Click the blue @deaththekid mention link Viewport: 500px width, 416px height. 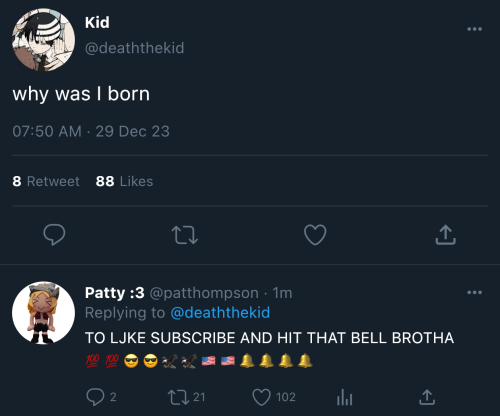pos(220,313)
